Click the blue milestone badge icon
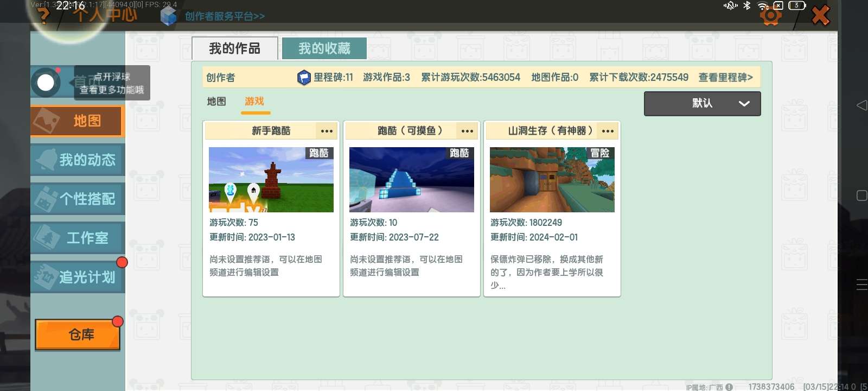Image resolution: width=868 pixels, height=391 pixels. [x=304, y=78]
